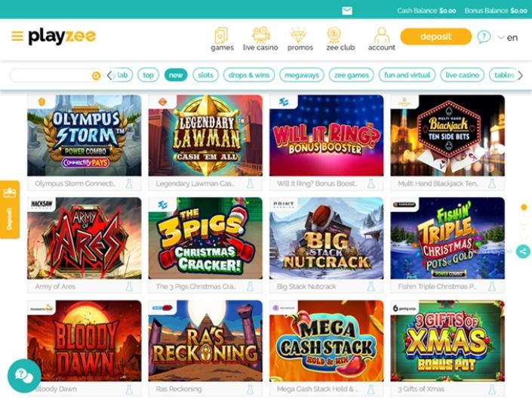
Task: Open the games cards icon
Action: (222, 35)
